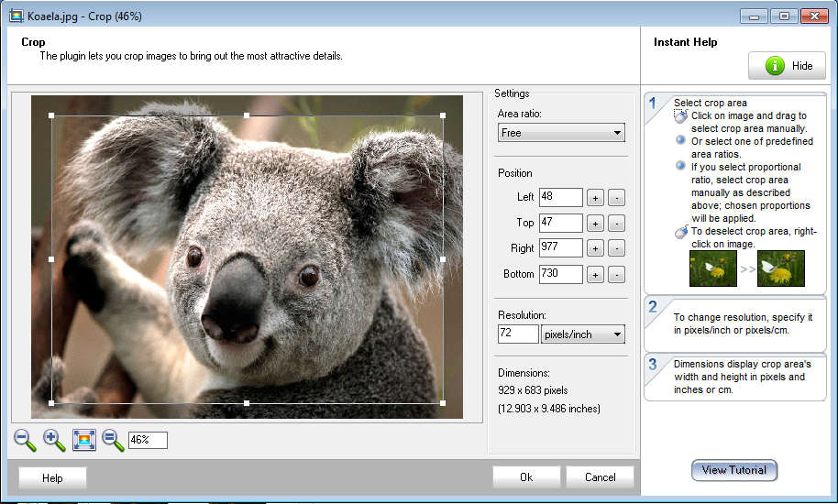Image resolution: width=838 pixels, height=504 pixels.
Task: Click the zoom percentage field showing 46%
Action: [148, 441]
